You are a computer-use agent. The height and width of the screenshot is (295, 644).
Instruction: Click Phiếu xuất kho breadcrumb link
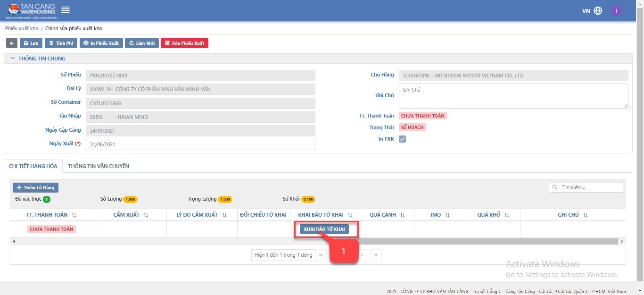tap(22, 28)
